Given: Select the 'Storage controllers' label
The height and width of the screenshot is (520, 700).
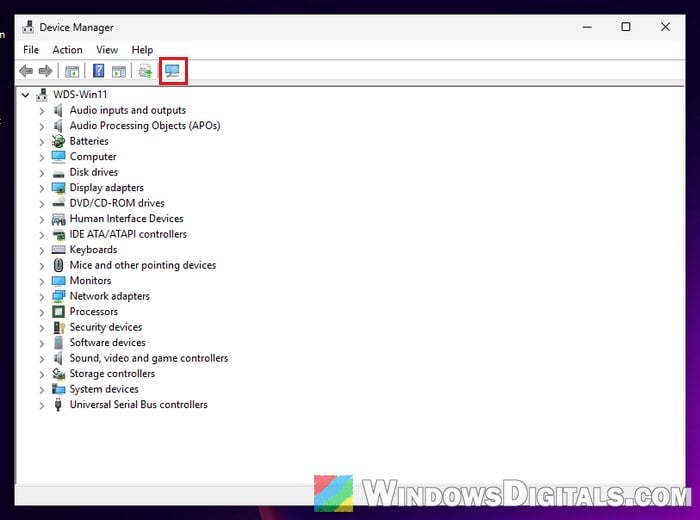Looking at the screenshot, I should pos(112,374).
